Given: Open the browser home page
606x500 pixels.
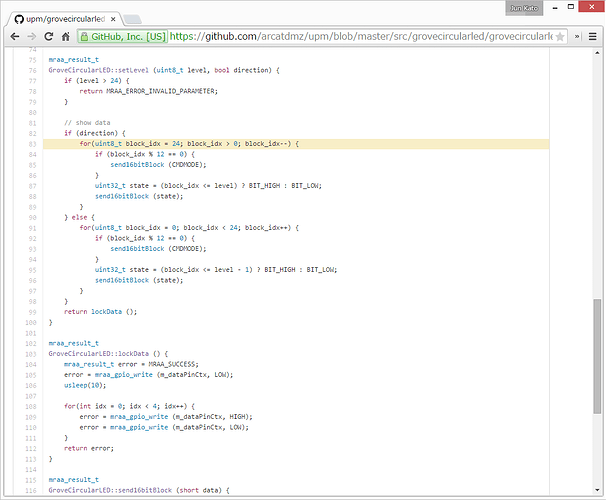Looking at the screenshot, I should [x=66, y=36].
